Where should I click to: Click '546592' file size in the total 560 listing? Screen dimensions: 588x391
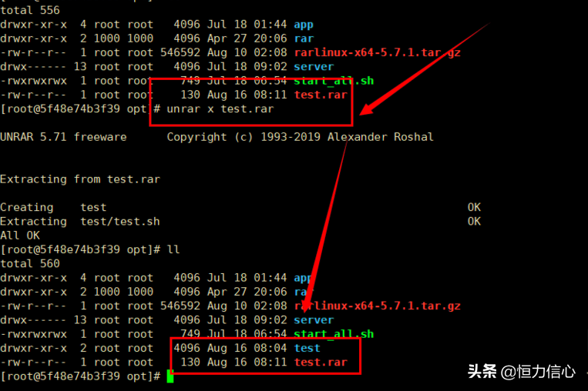[x=180, y=306]
